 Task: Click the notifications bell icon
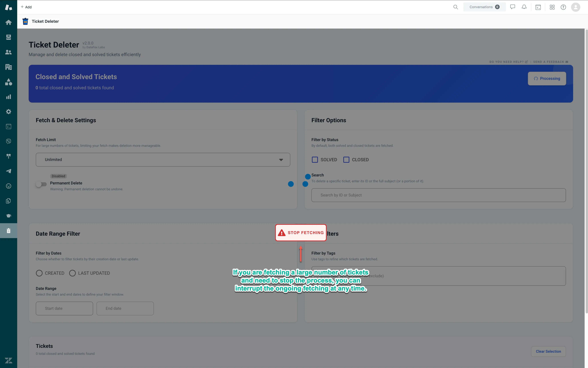pos(524,7)
